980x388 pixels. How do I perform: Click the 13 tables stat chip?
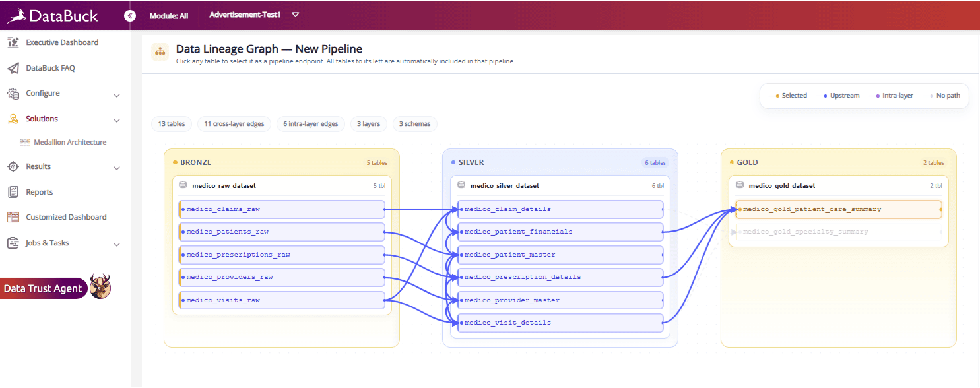[172, 124]
